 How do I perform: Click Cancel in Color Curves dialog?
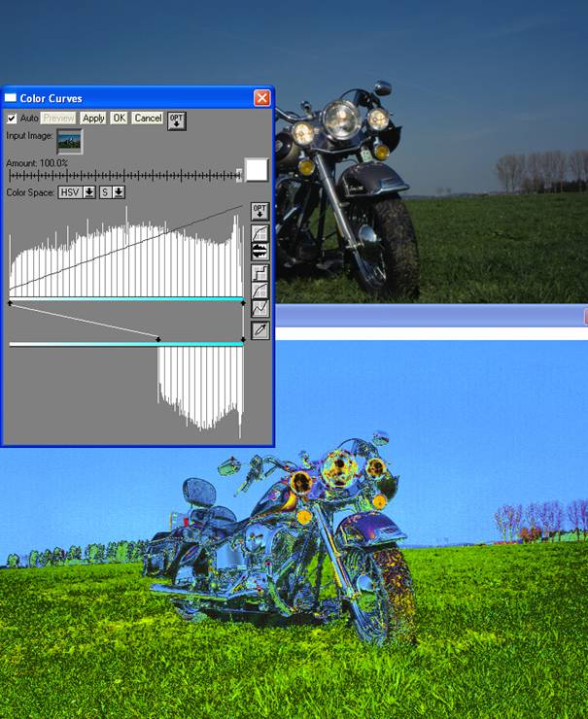[148, 119]
